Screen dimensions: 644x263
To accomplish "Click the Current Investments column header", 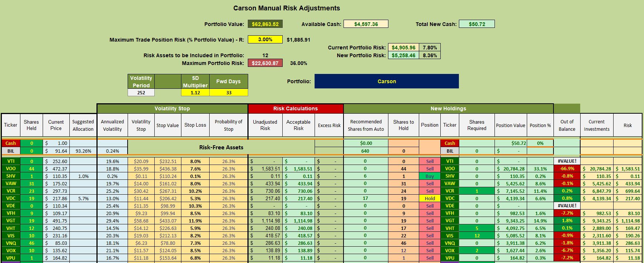I will [597, 125].
